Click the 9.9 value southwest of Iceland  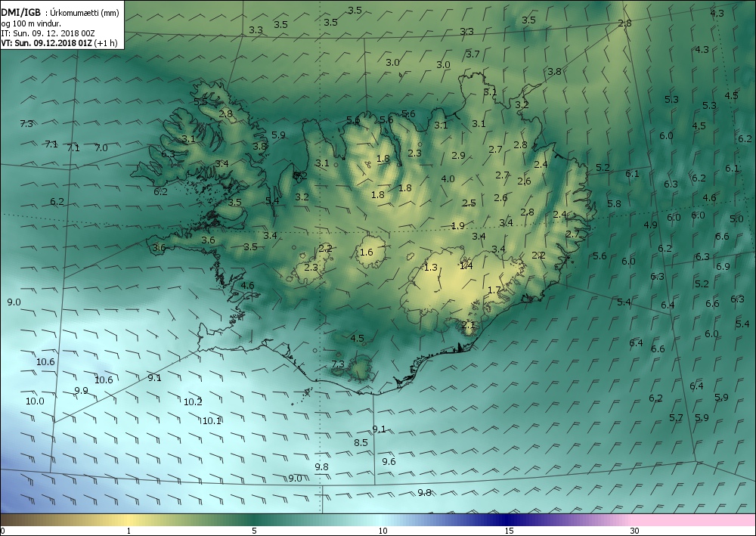(x=81, y=390)
